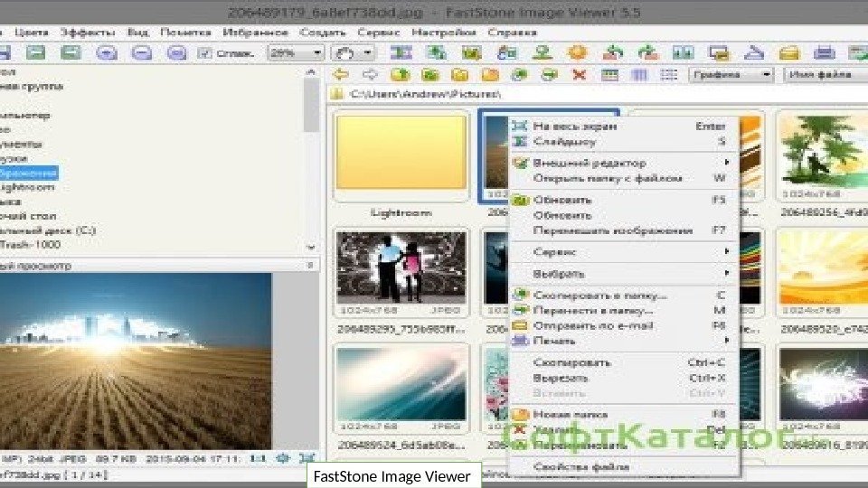
Task: Expand the Печать submenu in context menu
Action: [623, 341]
